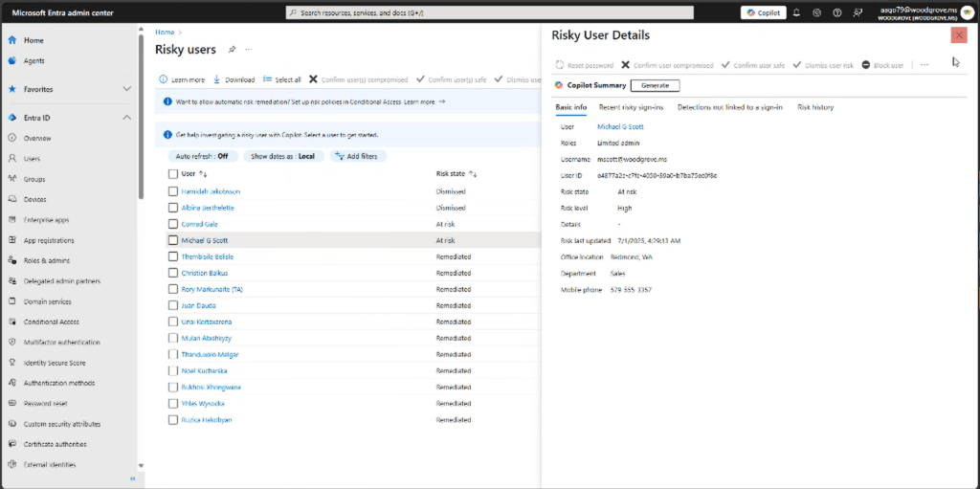Click the Block user icon

pos(865,65)
